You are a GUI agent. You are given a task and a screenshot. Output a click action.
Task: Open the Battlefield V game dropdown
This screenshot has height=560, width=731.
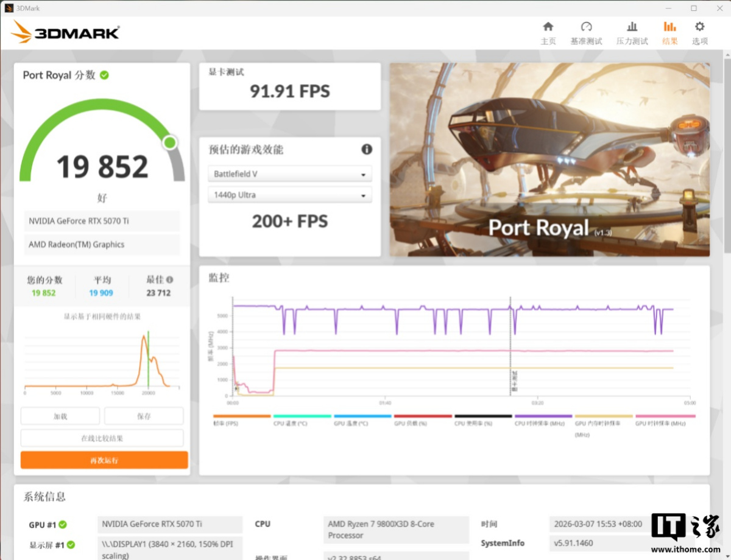click(x=289, y=174)
